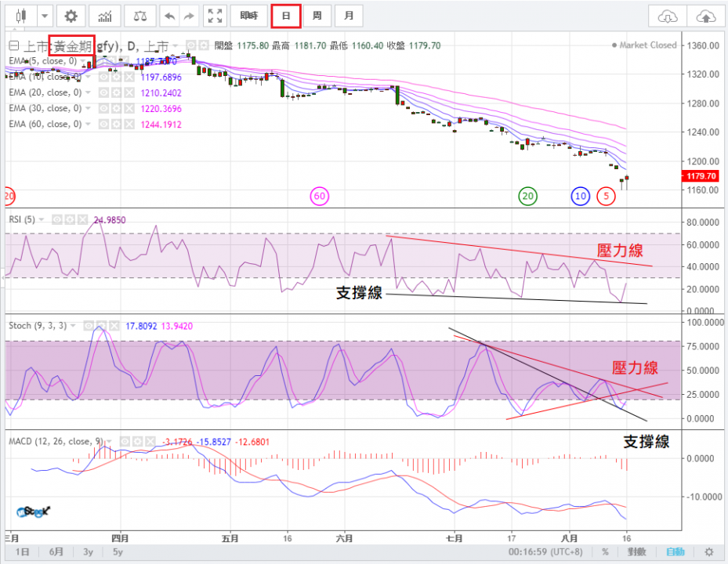Undo the last chart action
Image resolution: width=728 pixels, height=564 pixels.
pos(168,16)
